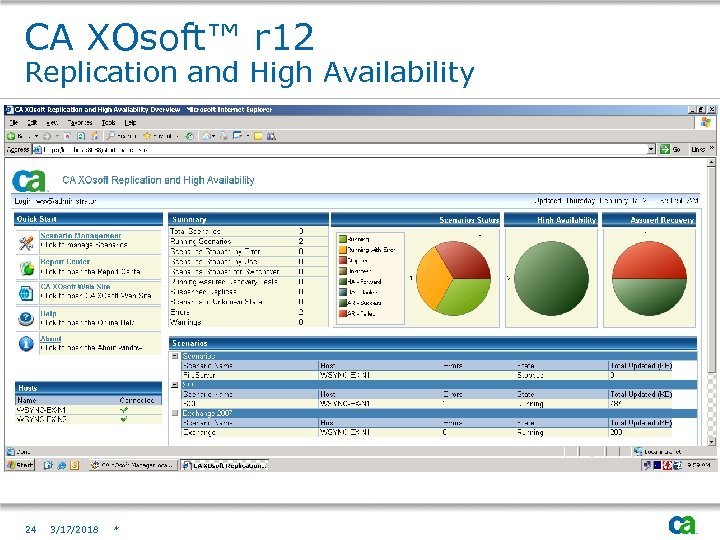The width and height of the screenshot is (720, 540).
Task: Open the CA XOsoft Web Site link
Action: 75,286
